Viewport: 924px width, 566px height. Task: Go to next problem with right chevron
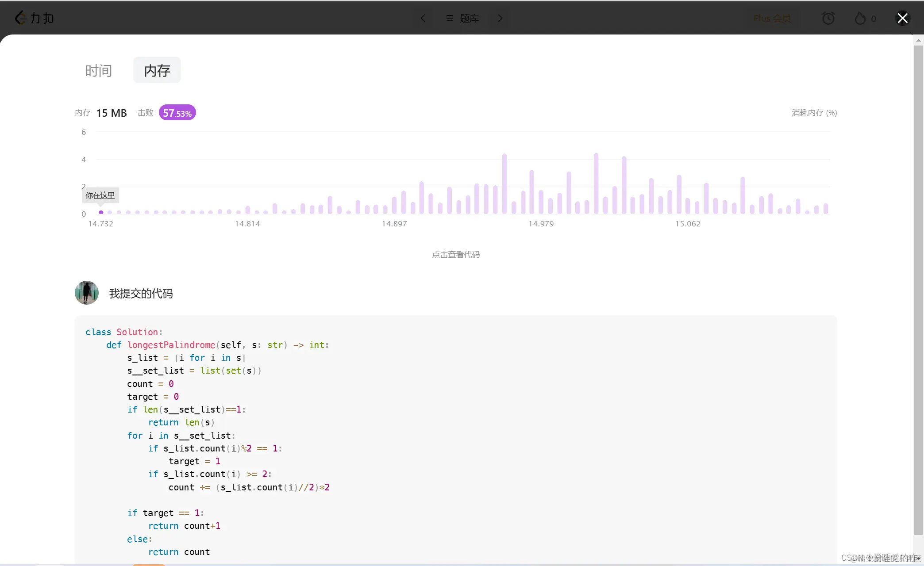pos(500,18)
